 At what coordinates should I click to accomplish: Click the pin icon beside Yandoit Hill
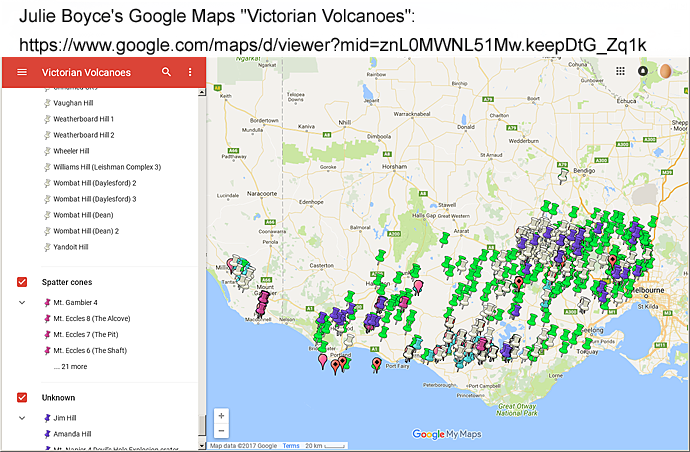click(47, 247)
